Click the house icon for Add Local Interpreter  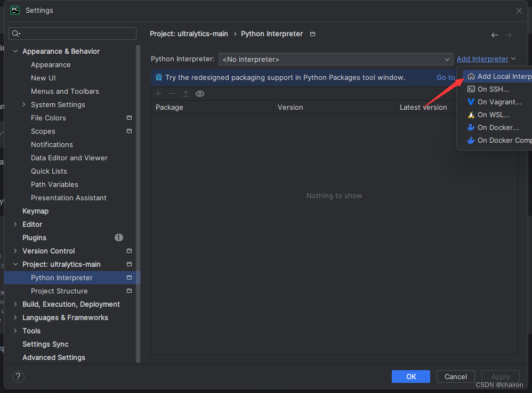pos(471,76)
